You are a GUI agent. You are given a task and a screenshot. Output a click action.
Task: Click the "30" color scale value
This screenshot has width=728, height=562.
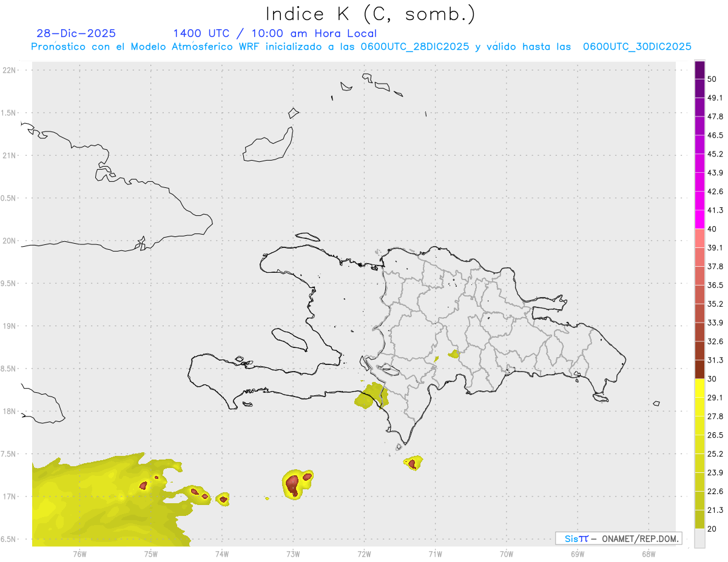[712, 379]
